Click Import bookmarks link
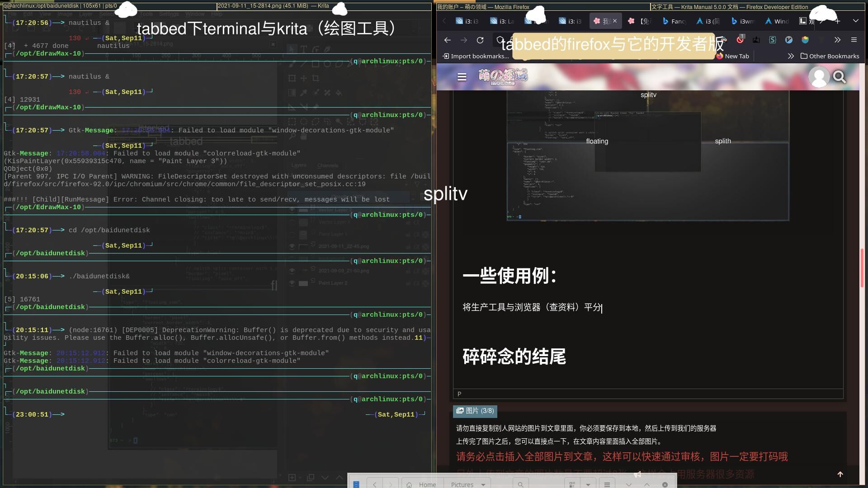Viewport: 868px width, 488px height. (476, 56)
